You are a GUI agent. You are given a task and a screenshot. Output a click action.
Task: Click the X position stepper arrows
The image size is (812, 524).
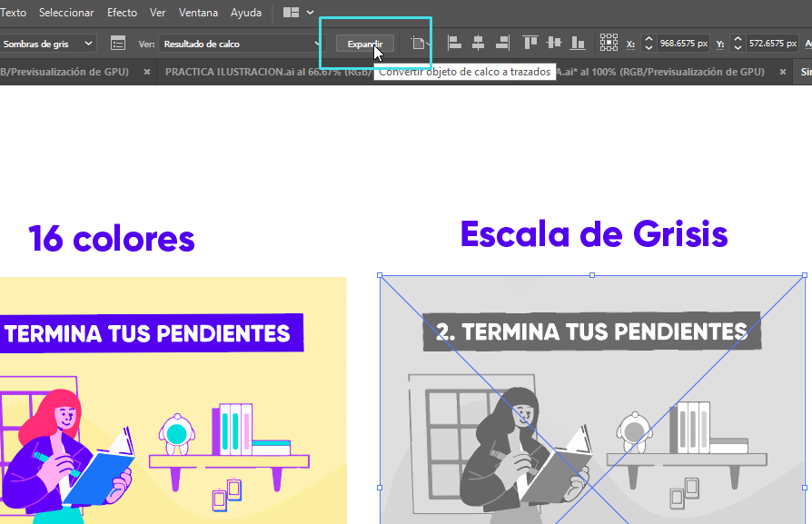(649, 43)
